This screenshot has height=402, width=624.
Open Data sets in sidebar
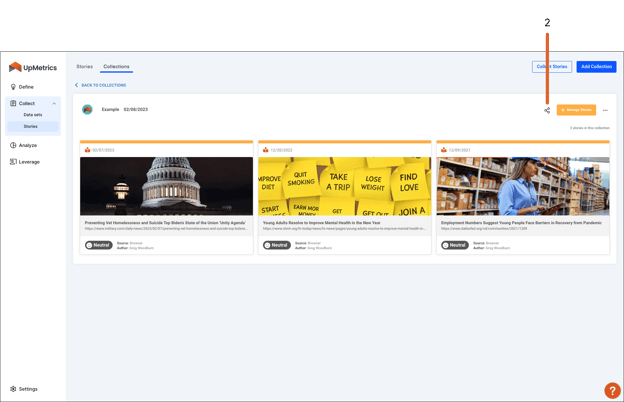coord(33,115)
